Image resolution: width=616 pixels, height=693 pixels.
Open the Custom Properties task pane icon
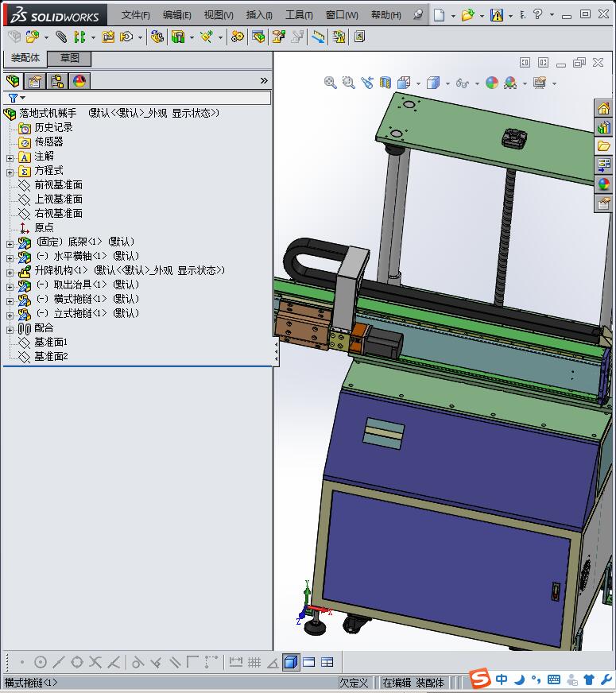603,203
